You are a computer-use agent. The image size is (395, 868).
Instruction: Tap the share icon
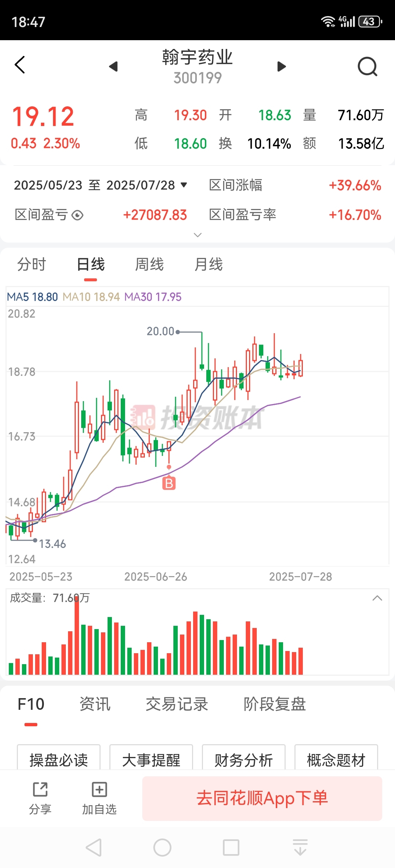tap(40, 789)
